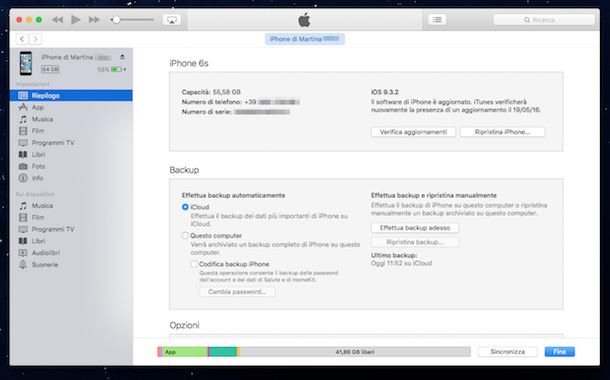Click the Sincronizza button
610x380 pixels.
click(x=508, y=352)
